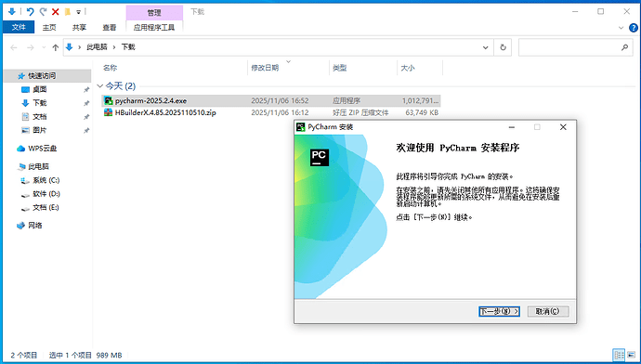Viewport: 641px width, 364px height.
Task: Click the pin icon beside 桌面
Action: click(x=86, y=89)
